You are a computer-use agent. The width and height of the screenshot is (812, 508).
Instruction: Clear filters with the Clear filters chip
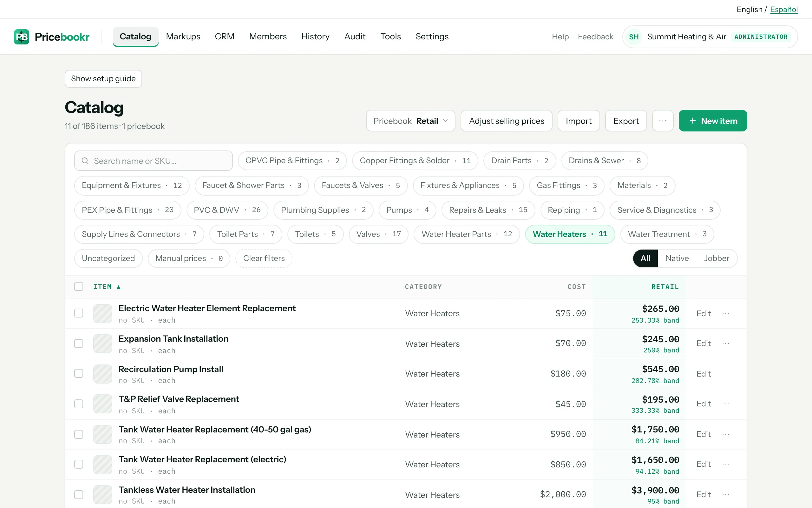tap(264, 258)
